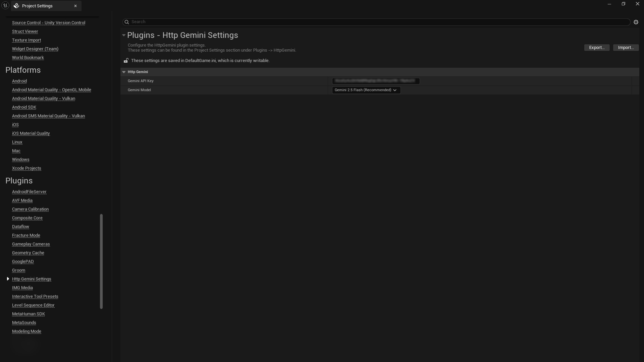Open Modeling Mode plugin settings

26,331
